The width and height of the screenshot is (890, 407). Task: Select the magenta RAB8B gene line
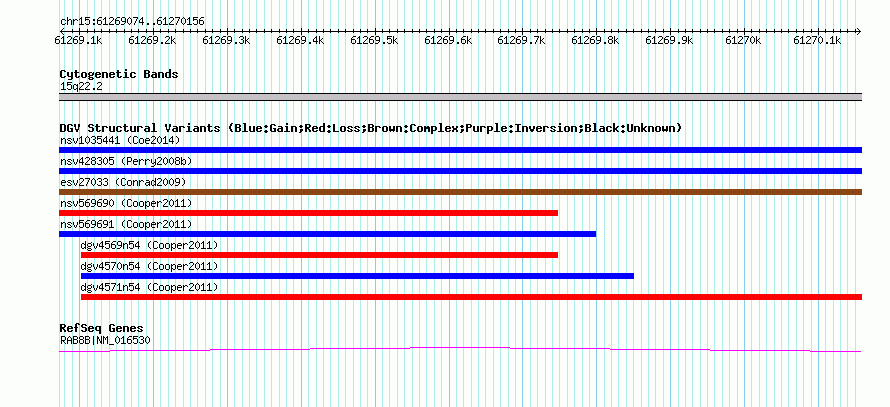coord(460,350)
